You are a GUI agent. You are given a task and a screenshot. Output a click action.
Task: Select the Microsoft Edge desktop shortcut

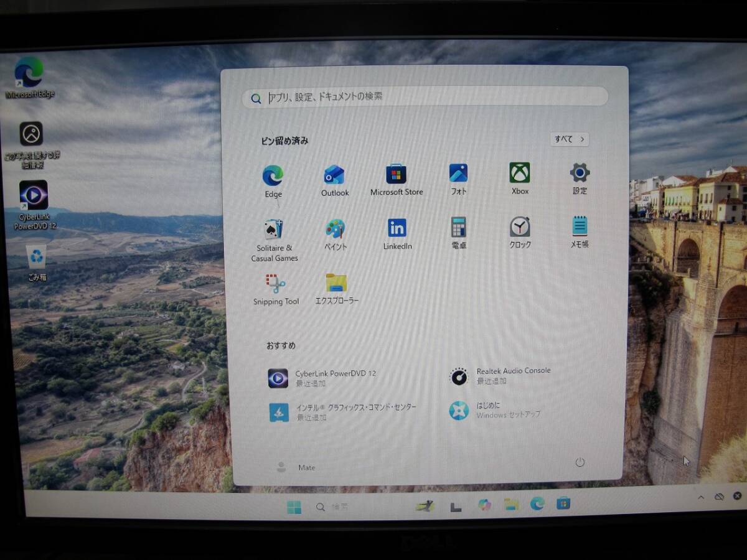29,78
